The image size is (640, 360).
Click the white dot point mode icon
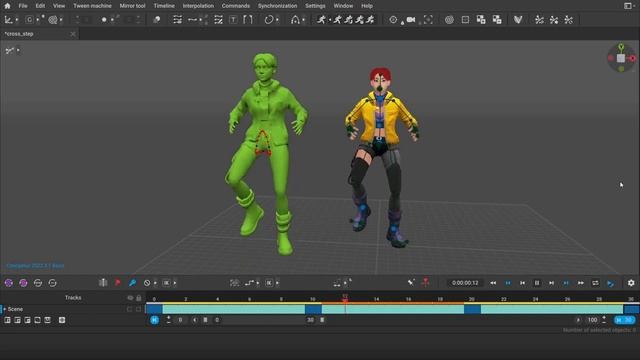[x=104, y=20]
